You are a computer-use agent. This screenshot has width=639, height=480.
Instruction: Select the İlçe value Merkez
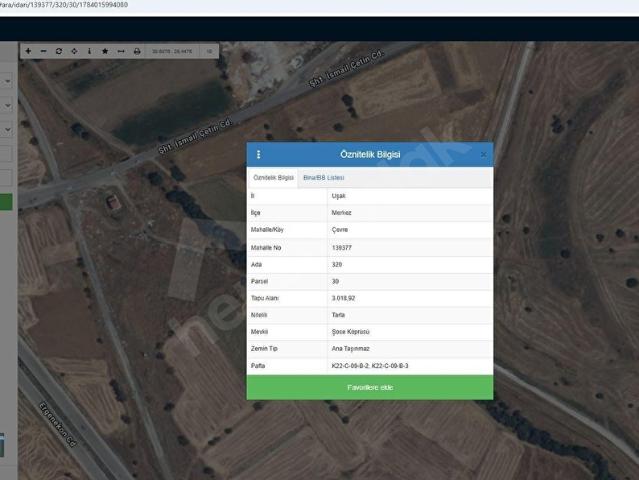pos(342,213)
